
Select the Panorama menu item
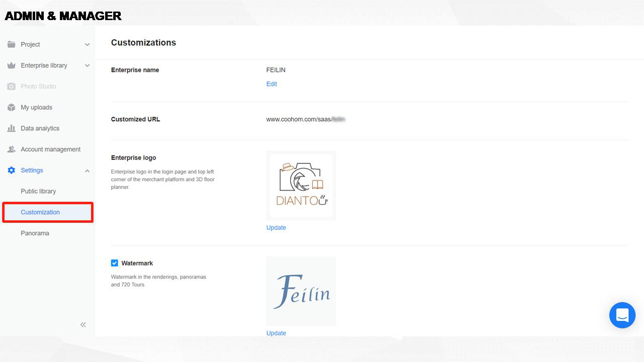[x=35, y=233]
